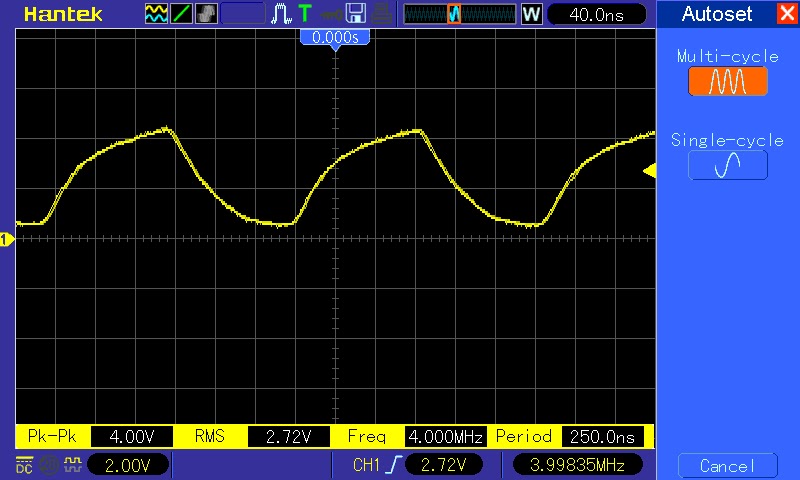Click the dimmed printer icon
This screenshot has width=800, height=480.
(x=382, y=14)
